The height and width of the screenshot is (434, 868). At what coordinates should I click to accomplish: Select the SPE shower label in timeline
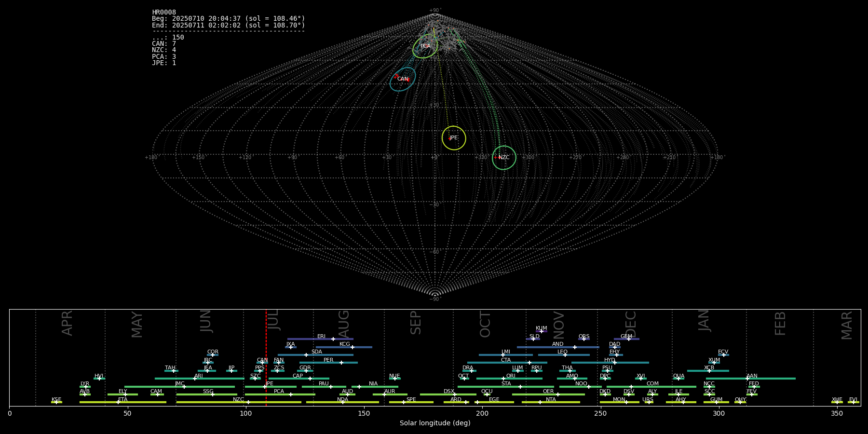(x=411, y=400)
